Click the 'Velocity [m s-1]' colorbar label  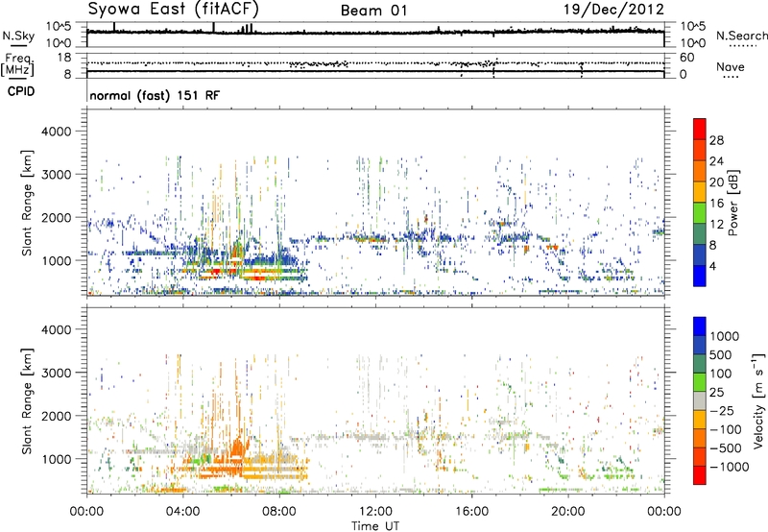click(x=758, y=400)
